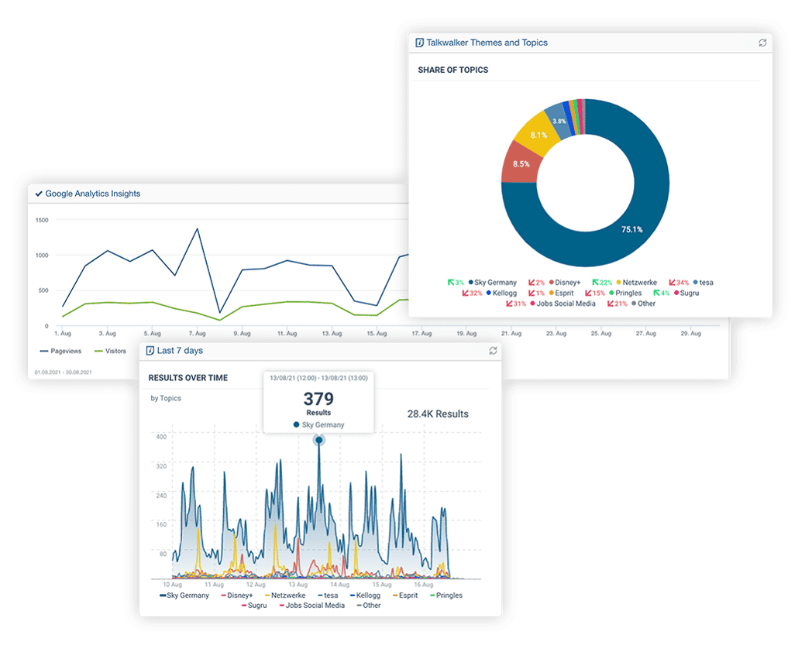Toggle Disney+ in the donut legend
This screenshot has height=652, width=812.
pos(565,283)
